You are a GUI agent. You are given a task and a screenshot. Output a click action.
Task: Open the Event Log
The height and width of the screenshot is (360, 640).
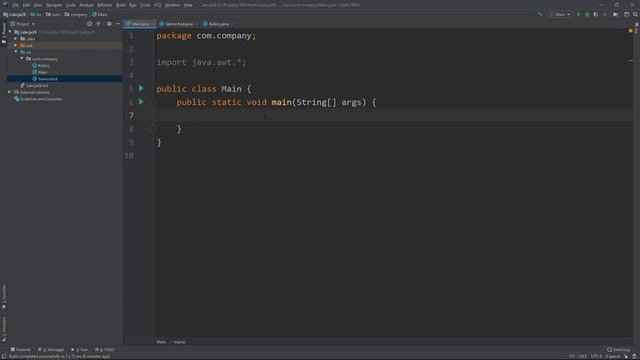[x=618, y=349]
